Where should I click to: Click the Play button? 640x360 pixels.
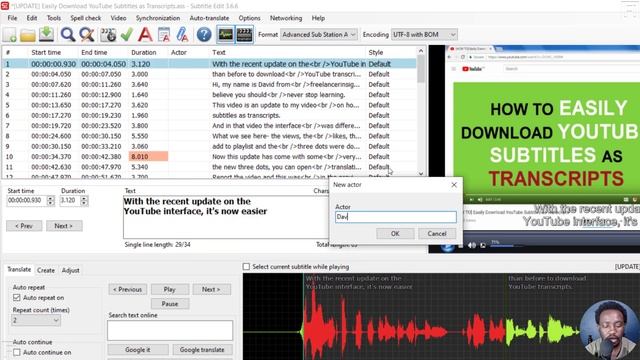tap(170, 289)
